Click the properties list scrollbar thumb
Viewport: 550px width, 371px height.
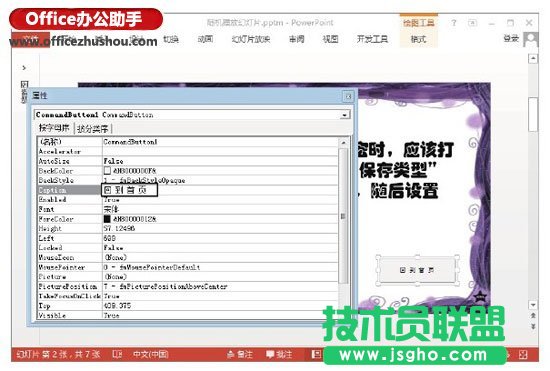(x=343, y=216)
